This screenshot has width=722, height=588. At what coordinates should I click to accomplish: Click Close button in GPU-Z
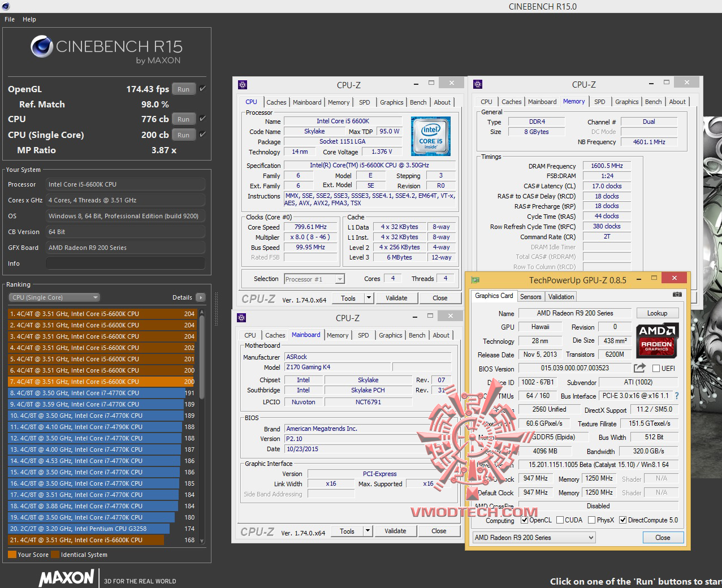[663, 538]
